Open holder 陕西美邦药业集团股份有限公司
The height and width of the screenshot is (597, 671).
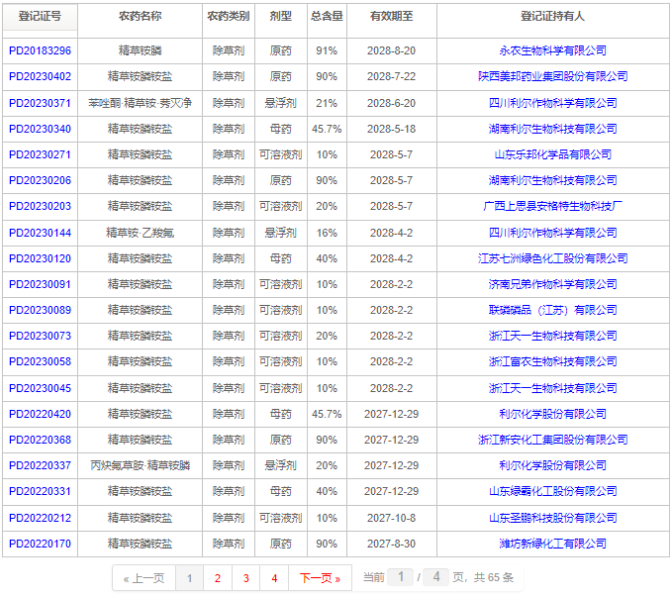click(x=553, y=76)
